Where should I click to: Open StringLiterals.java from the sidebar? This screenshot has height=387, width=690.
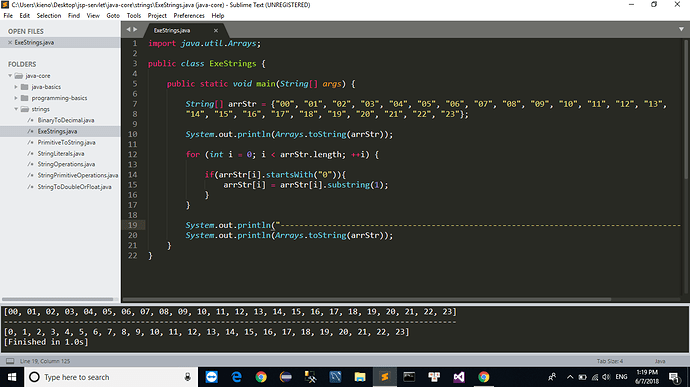point(61,154)
